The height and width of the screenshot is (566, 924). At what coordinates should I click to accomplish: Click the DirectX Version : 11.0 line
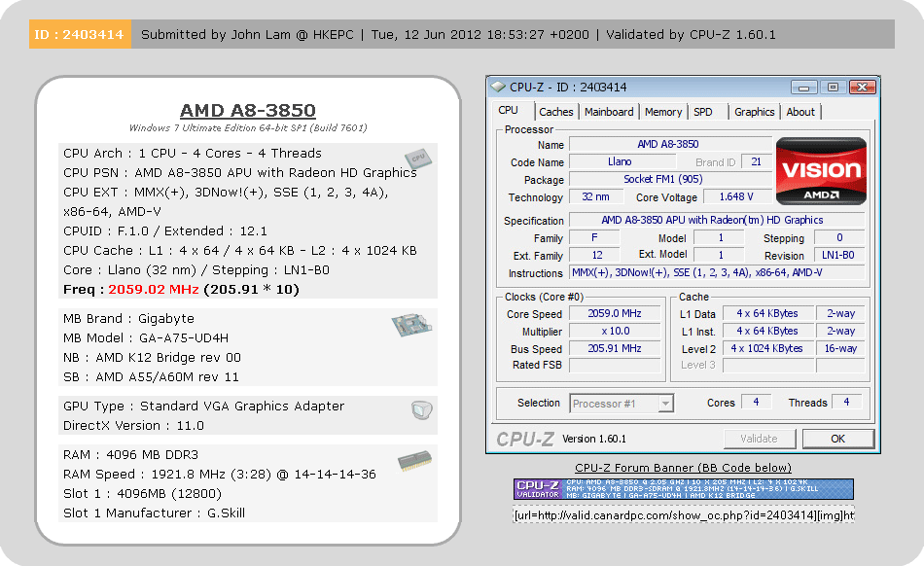134,425
